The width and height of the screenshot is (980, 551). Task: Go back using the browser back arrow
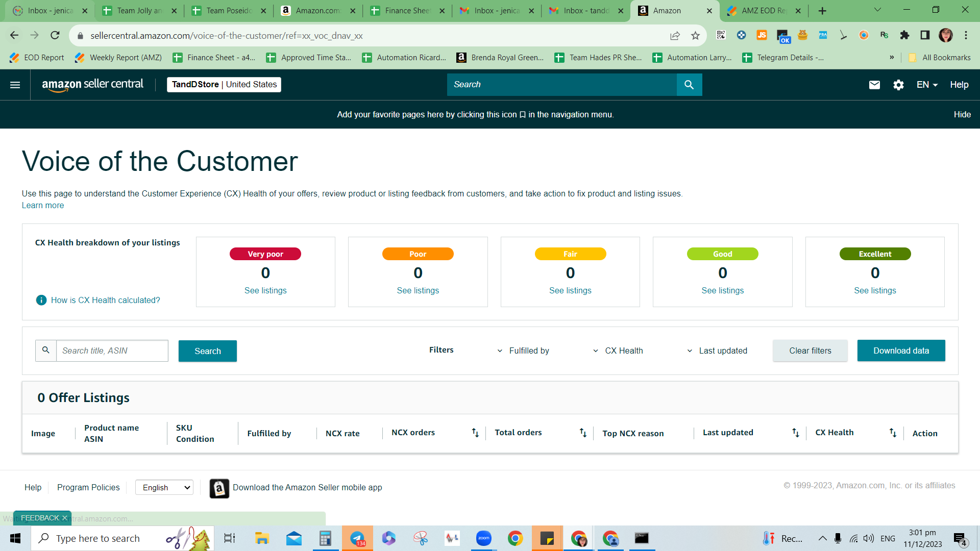[x=14, y=35]
